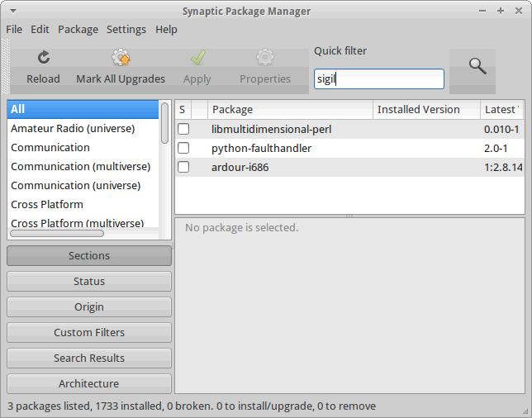The image size is (532, 418).
Task: Sort by the Package column header
Action: point(289,110)
